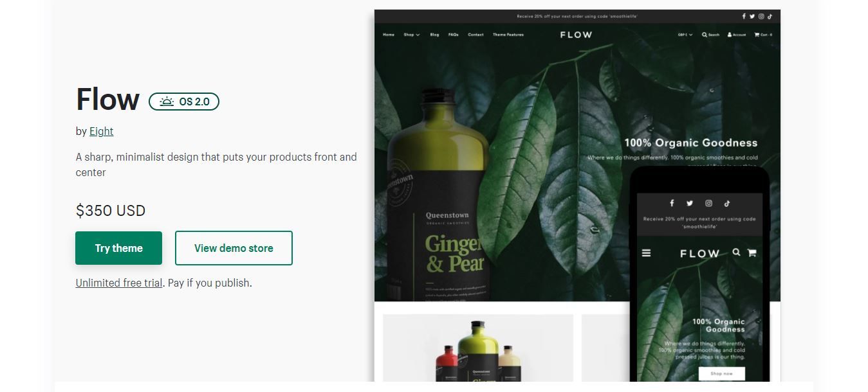This screenshot has height=392, width=868.
Task: Open the cart icon in mobile preview
Action: click(x=752, y=253)
